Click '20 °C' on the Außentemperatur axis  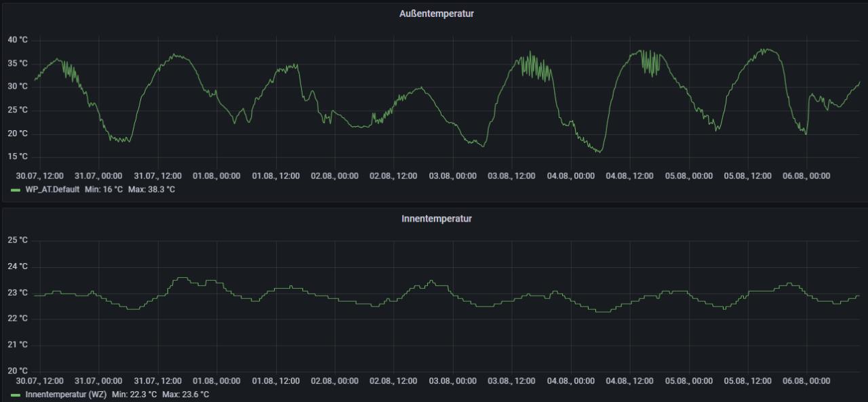point(18,134)
